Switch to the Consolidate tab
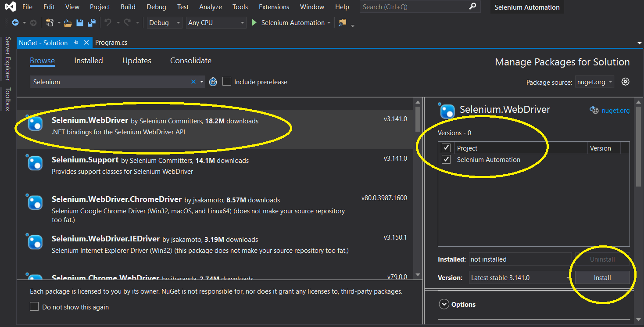This screenshot has width=644, height=327. [x=191, y=61]
